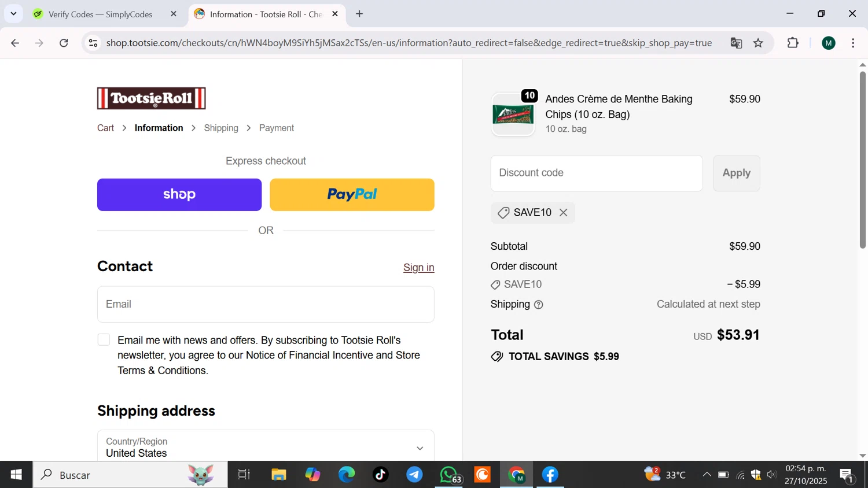Bookmark this page with the star icon
This screenshot has height=488, width=868.
758,43
